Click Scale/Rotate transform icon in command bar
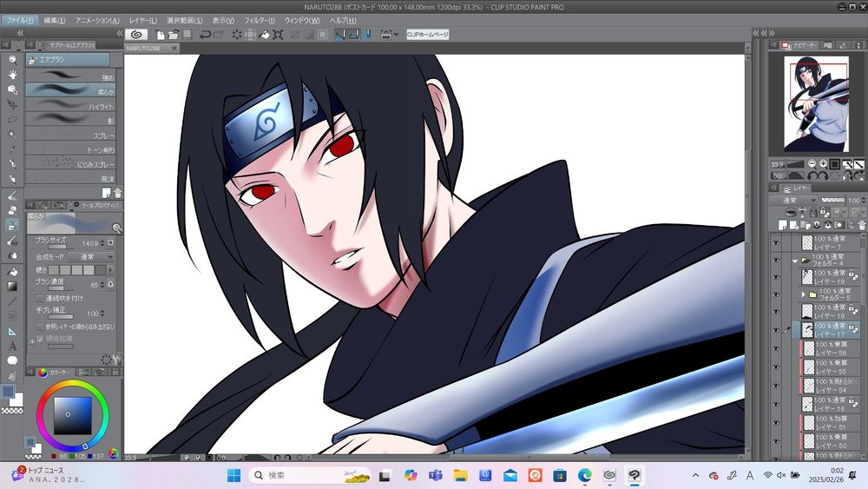 pyautogui.click(x=278, y=35)
